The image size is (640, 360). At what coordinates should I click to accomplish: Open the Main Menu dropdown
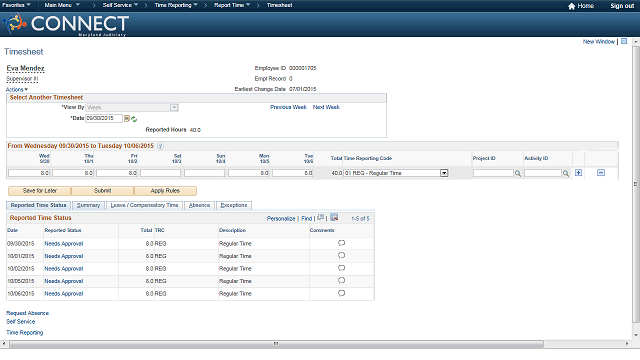point(62,5)
